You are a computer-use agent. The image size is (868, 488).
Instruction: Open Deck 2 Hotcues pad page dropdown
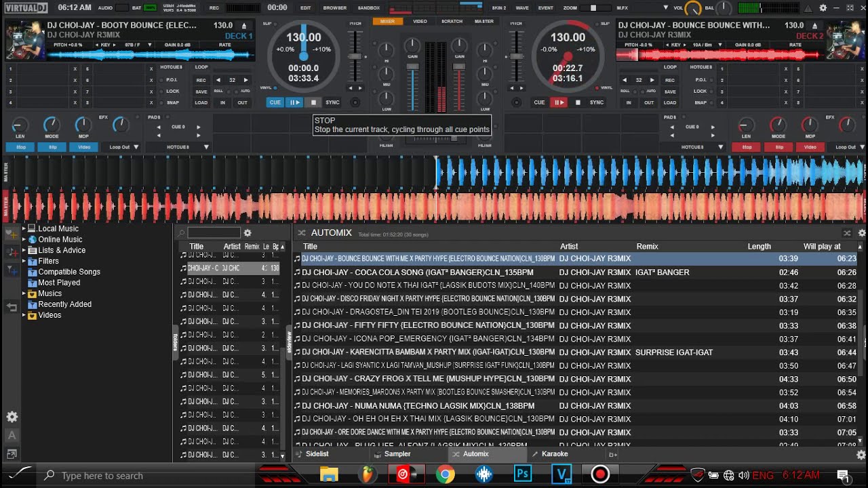693,147
